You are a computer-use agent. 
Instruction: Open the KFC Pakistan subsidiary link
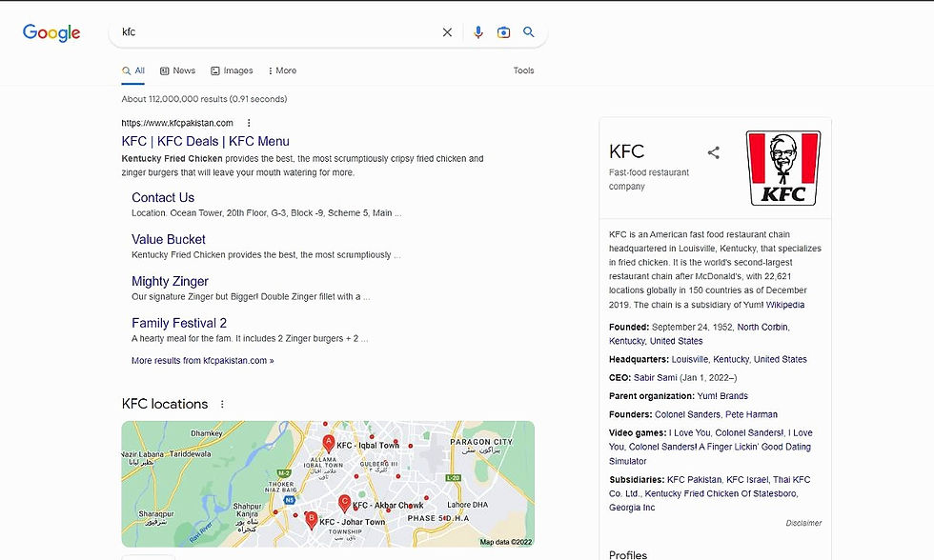(x=694, y=480)
